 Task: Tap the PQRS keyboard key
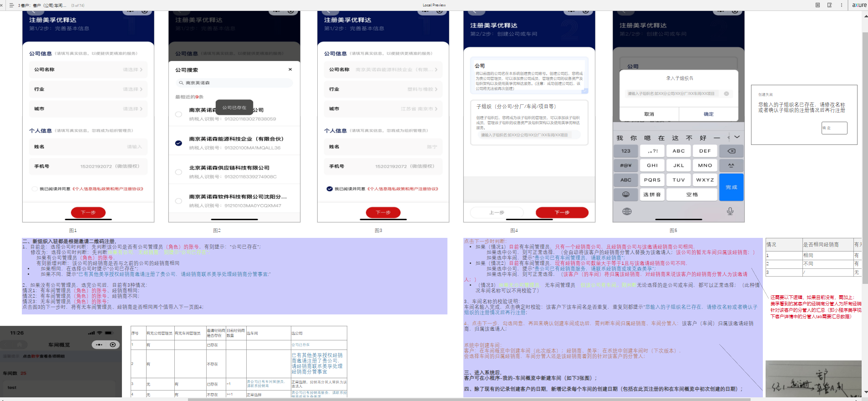[652, 180]
